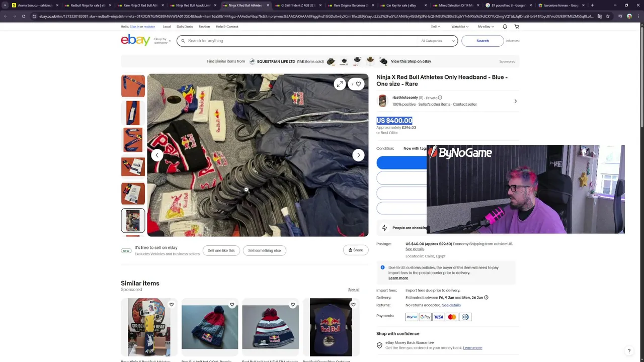This screenshot has width=644, height=362.
Task: Open the import fees Learn more link
Action: tap(398, 278)
